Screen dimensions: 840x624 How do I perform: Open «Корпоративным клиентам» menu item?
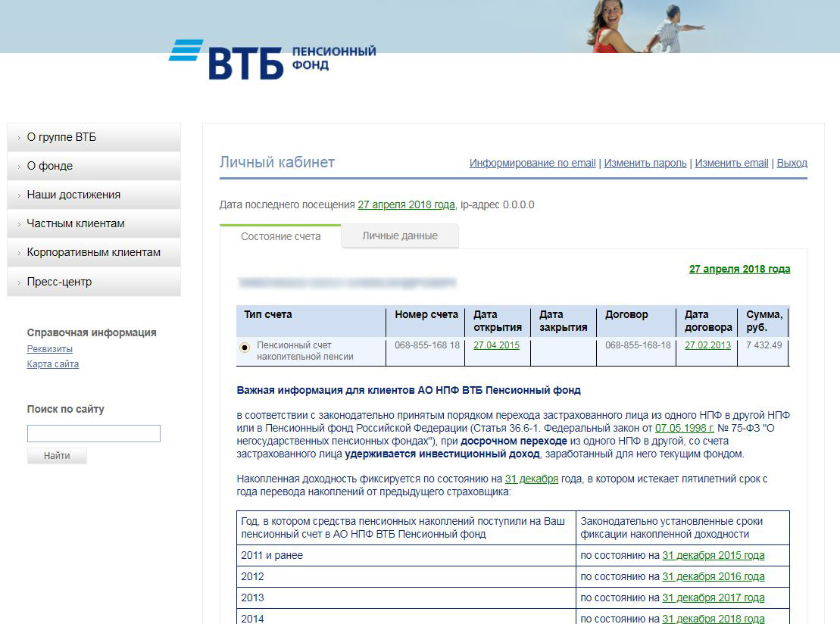pyautogui.click(x=94, y=253)
